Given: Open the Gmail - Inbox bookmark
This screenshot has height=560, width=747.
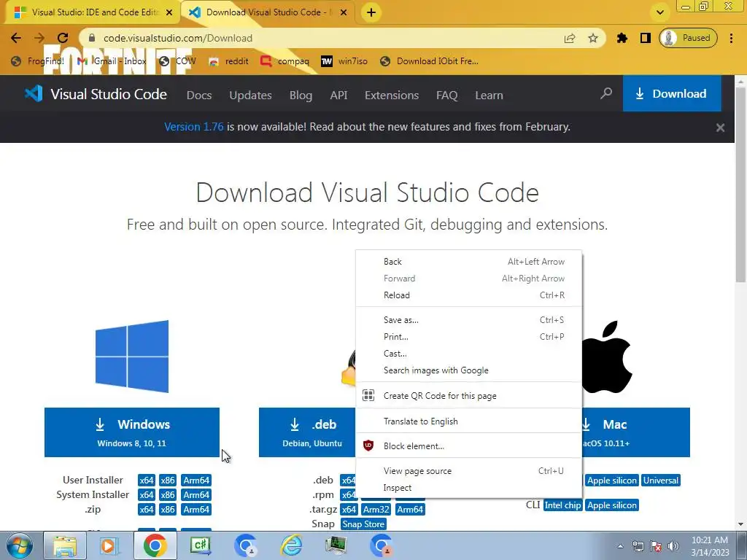Looking at the screenshot, I should (112, 61).
